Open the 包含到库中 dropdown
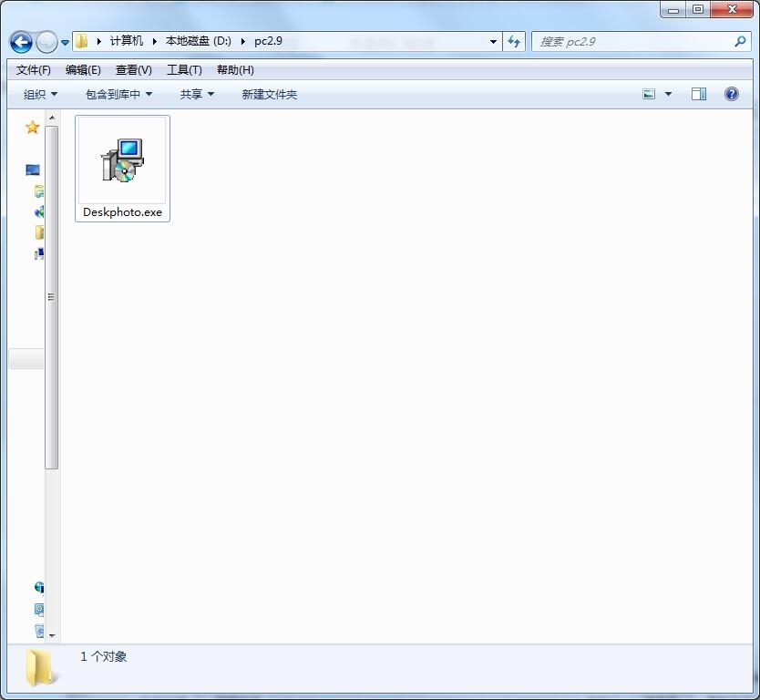 [118, 94]
